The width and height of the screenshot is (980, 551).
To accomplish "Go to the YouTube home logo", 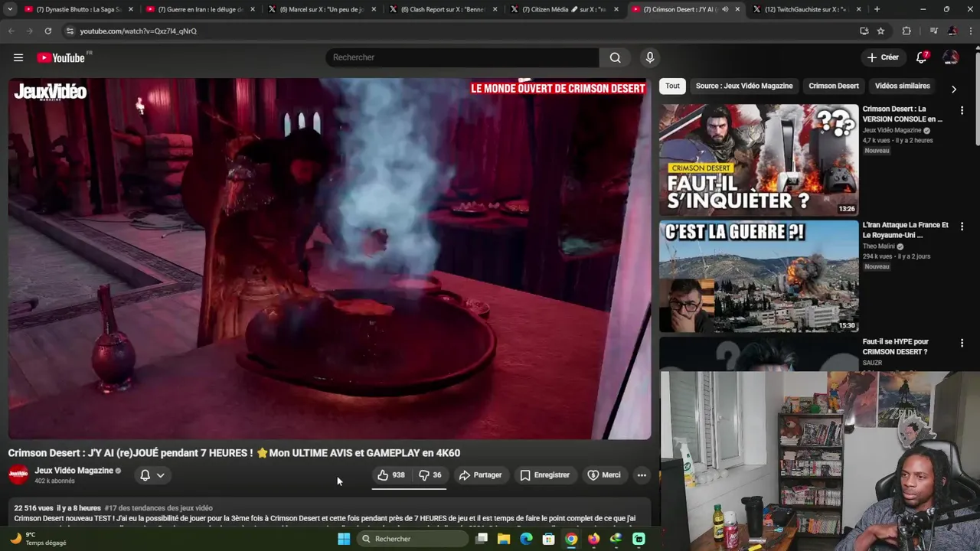I will pyautogui.click(x=61, y=57).
